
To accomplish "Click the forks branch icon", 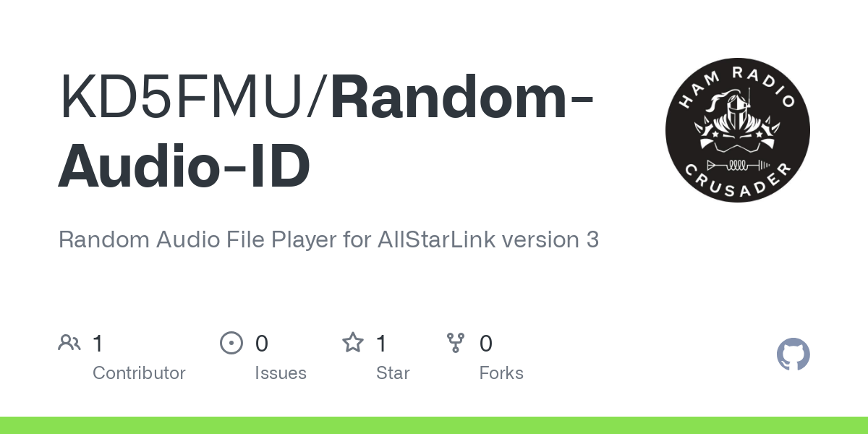I will click(x=456, y=343).
